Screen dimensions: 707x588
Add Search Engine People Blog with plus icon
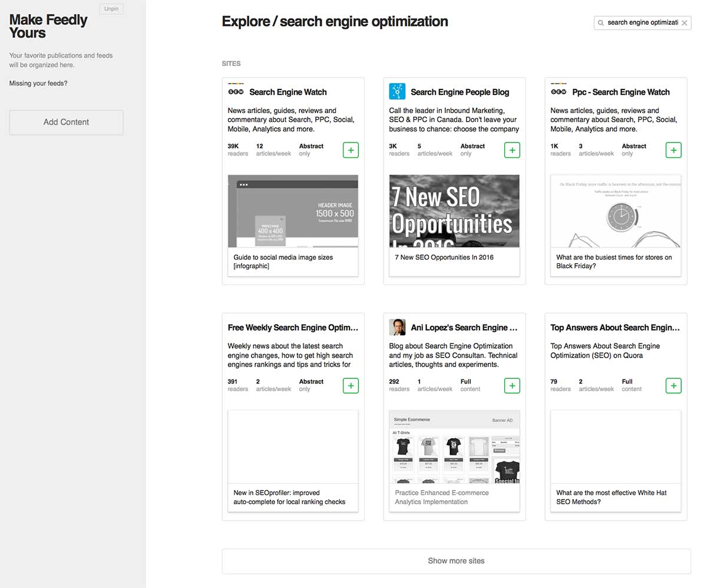pos(512,150)
